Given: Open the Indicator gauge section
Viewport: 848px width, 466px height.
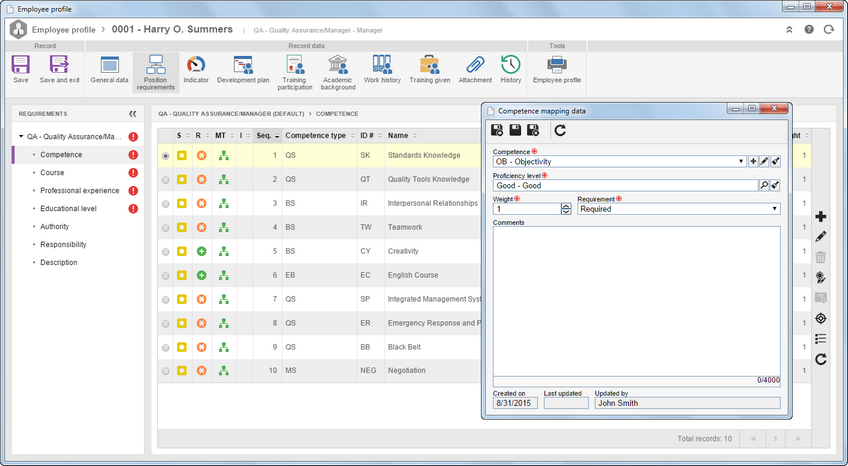Looking at the screenshot, I should point(196,69).
